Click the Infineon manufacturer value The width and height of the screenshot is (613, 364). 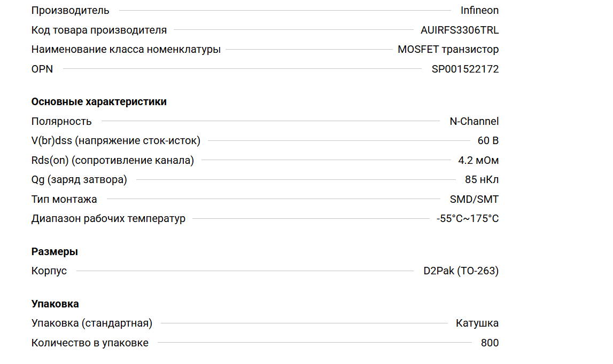[x=479, y=10]
